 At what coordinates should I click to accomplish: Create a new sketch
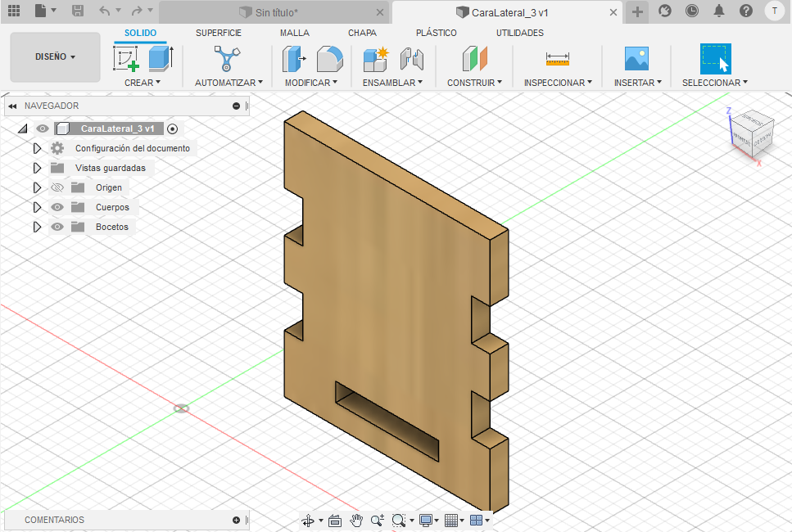coord(126,58)
